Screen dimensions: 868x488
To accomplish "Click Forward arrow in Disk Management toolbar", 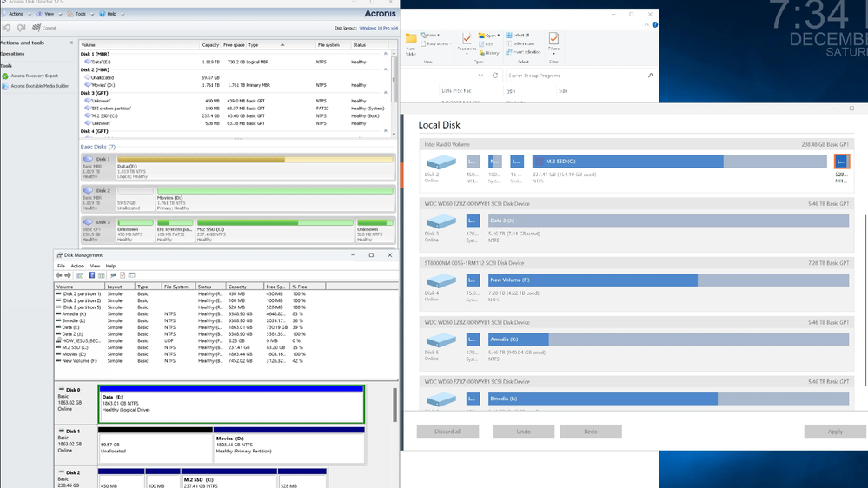I will 68,275.
